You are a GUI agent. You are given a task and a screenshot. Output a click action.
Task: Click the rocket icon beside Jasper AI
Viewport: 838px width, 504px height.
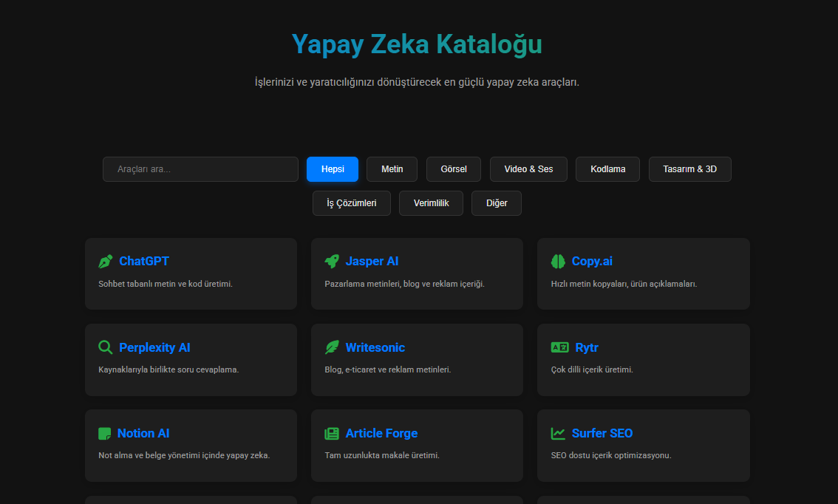coord(332,262)
